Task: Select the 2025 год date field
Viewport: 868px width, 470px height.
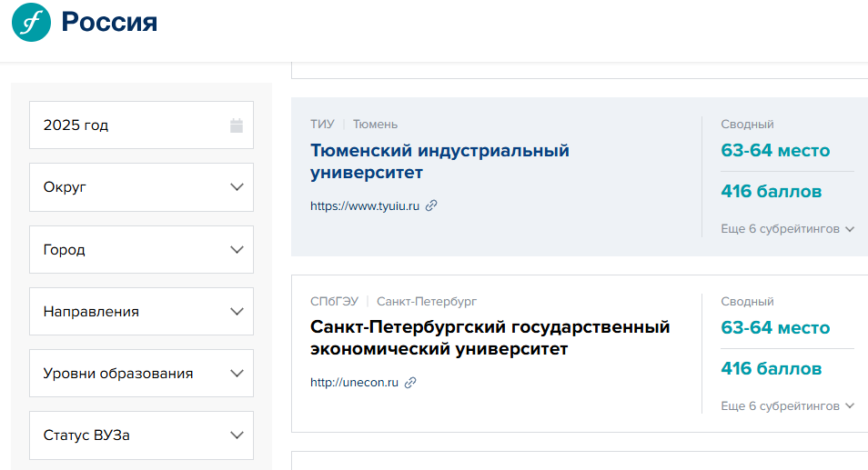Action: (127, 125)
